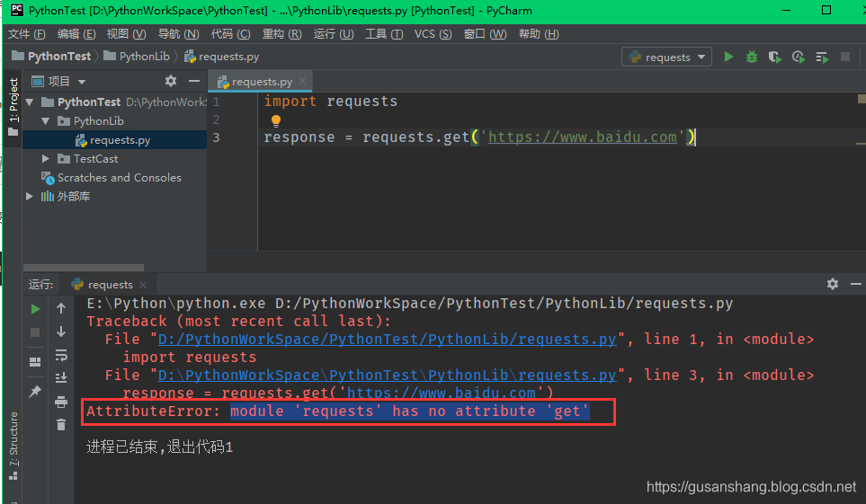Close the requests run tab
Viewport: 866px width, 504px height.
click(x=143, y=284)
